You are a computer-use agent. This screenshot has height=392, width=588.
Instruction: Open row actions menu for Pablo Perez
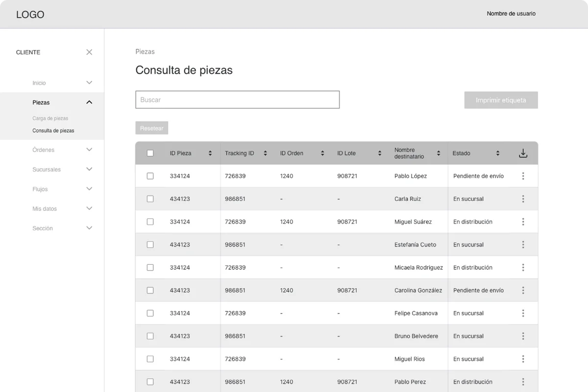[x=523, y=382]
